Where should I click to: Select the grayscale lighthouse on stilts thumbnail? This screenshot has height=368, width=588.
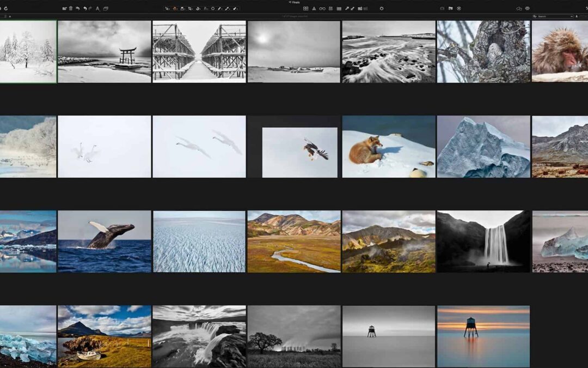[x=389, y=336]
